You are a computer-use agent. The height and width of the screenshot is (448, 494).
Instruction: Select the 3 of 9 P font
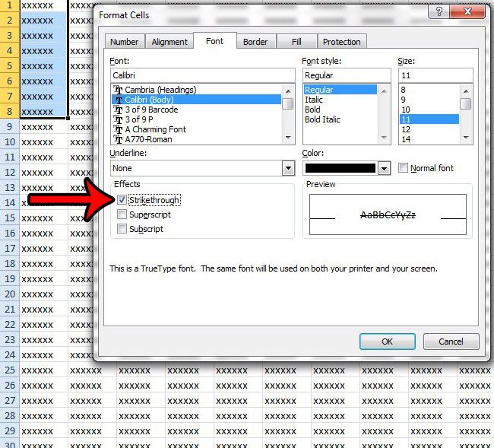[x=141, y=119]
